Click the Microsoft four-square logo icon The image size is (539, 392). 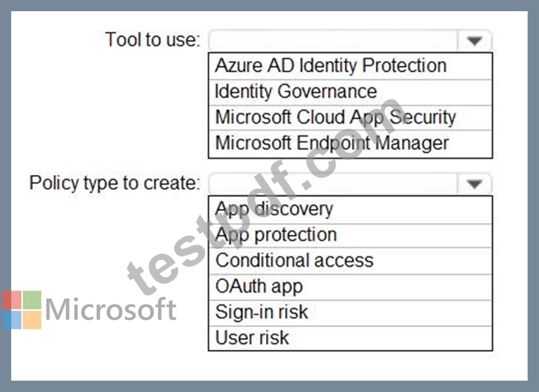(22, 310)
